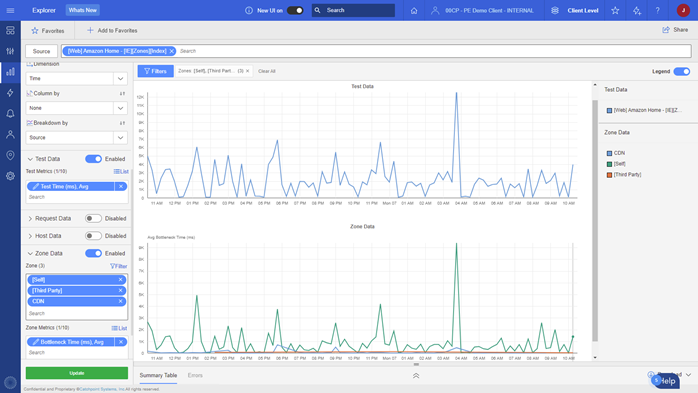Expand the Request Data section

pyautogui.click(x=30, y=219)
